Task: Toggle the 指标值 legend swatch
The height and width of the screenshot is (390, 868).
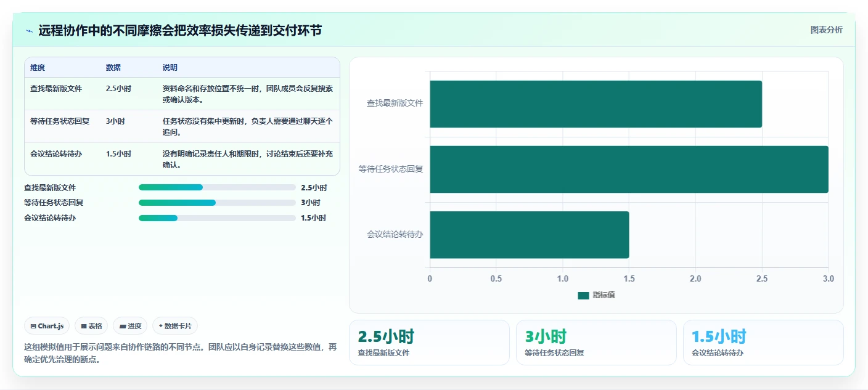Action: coord(583,295)
